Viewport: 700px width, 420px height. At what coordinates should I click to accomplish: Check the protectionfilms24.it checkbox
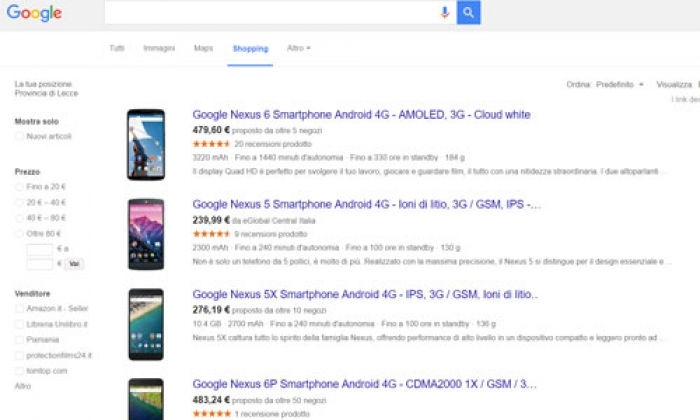pos(19,355)
